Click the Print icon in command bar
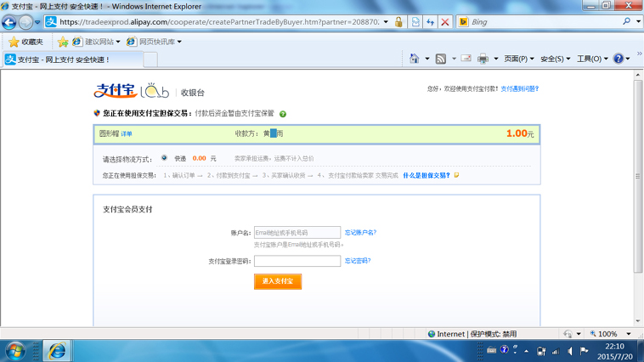Screen dimensions: 644x362 coord(483,59)
